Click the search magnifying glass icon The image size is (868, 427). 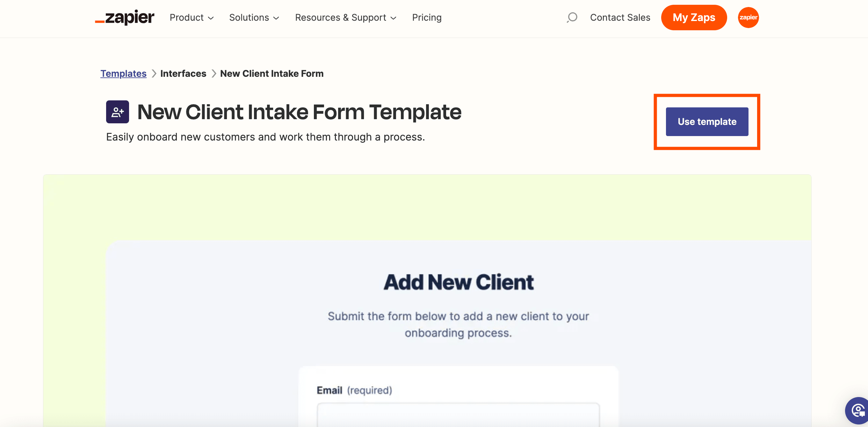click(572, 17)
